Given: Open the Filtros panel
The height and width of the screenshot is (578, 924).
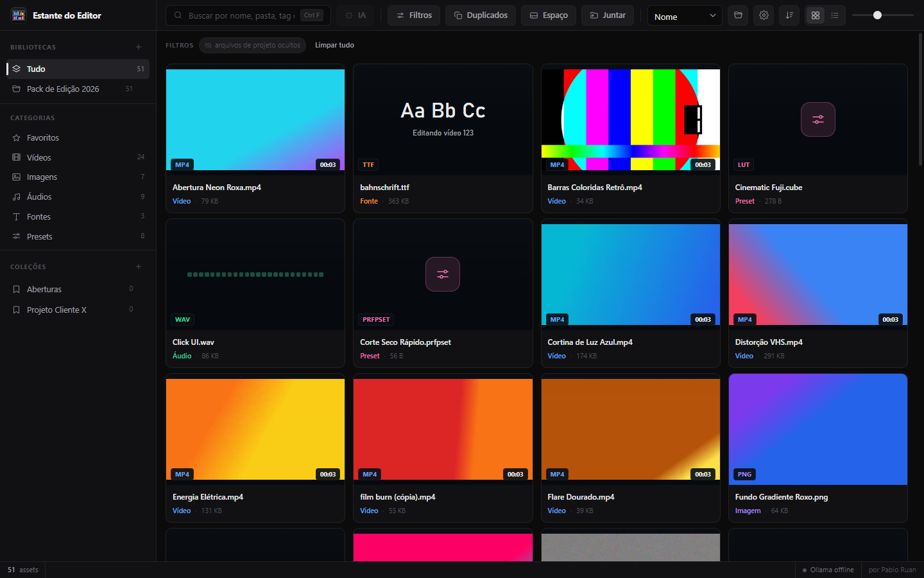Looking at the screenshot, I should (x=414, y=15).
